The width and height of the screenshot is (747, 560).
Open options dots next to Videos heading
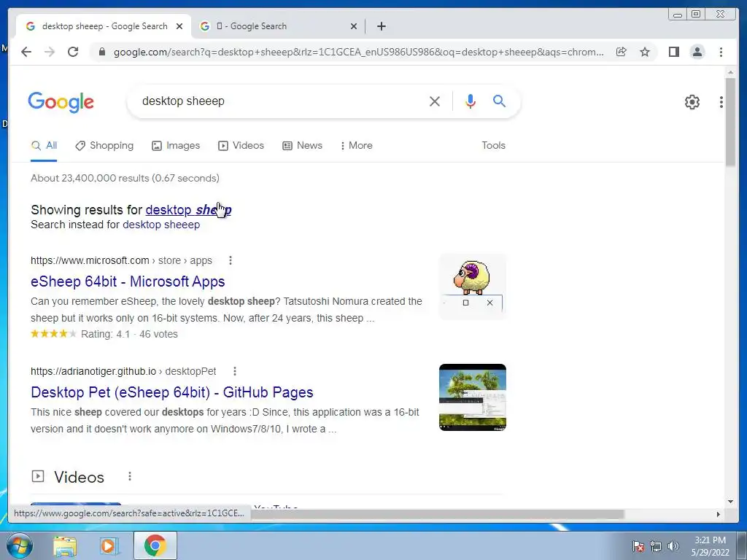tap(130, 476)
